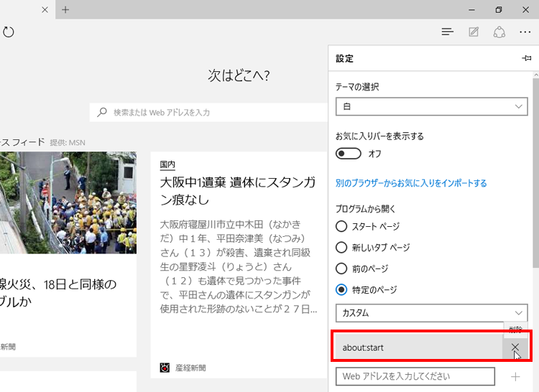Toggle the favorites bar switch on
The height and width of the screenshot is (392, 539).
(x=349, y=154)
